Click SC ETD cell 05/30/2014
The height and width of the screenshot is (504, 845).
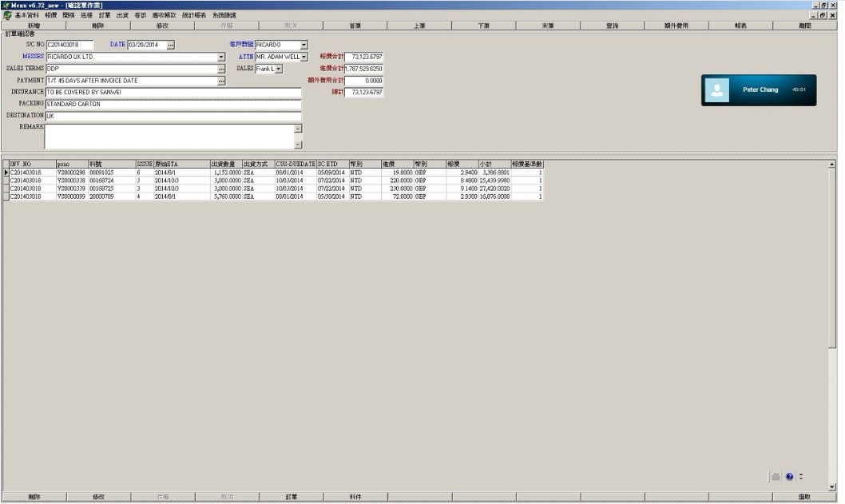tap(332, 196)
